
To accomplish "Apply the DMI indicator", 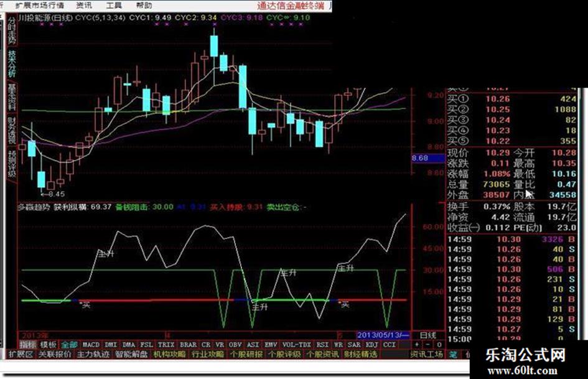I will (x=111, y=345).
